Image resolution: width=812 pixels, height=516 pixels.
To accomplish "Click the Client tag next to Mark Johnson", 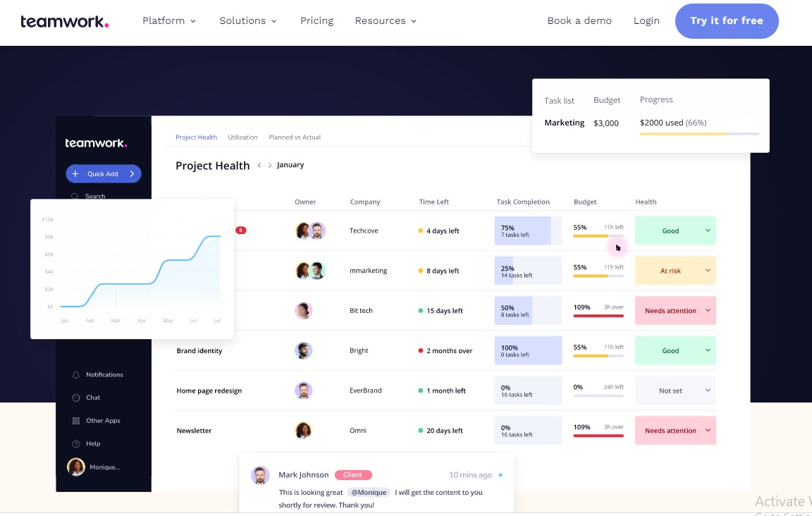I will point(353,474).
